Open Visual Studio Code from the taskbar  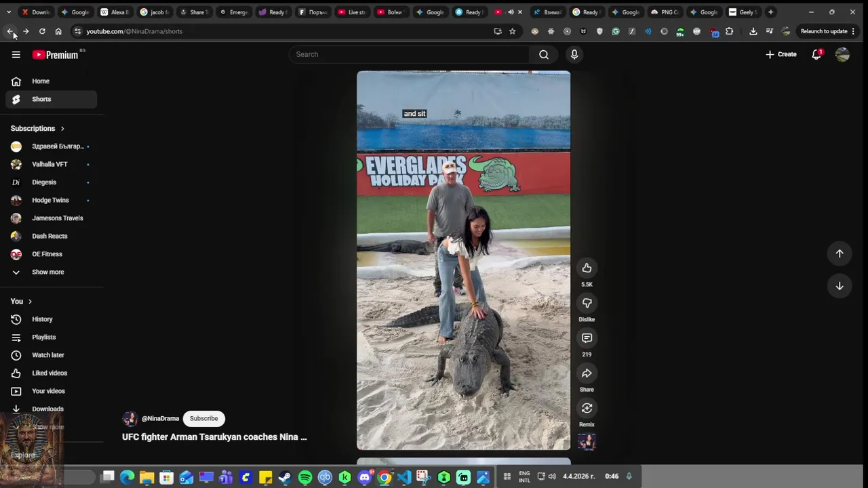point(404,477)
